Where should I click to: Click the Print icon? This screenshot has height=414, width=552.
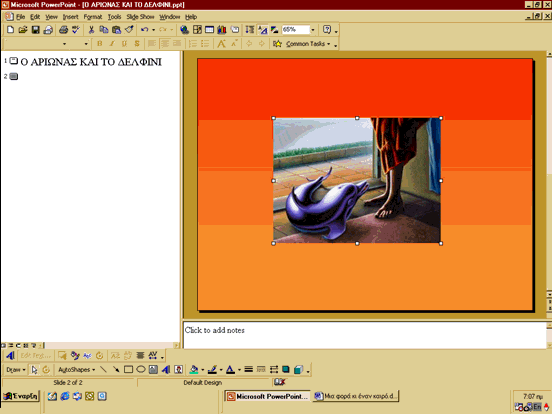(x=63, y=30)
